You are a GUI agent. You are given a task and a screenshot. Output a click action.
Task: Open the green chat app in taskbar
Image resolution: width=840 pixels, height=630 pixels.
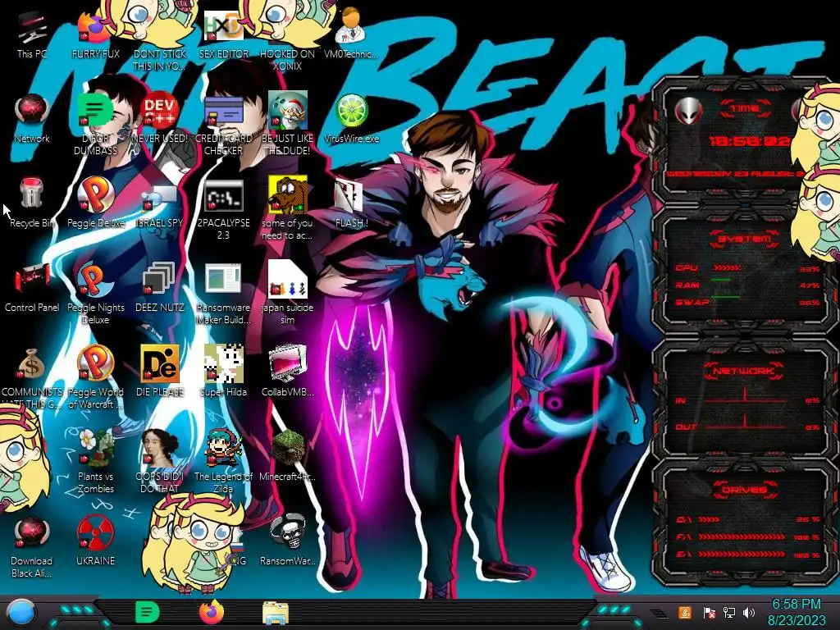pyautogui.click(x=147, y=612)
